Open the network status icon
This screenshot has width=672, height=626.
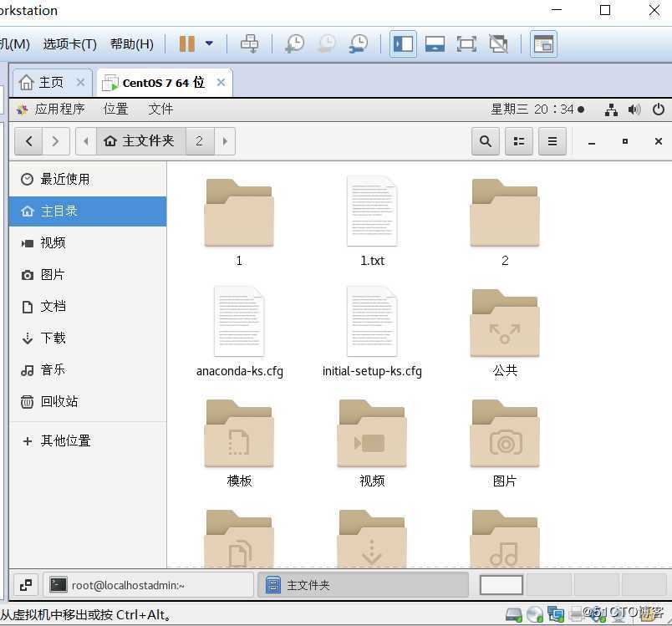pos(611,109)
